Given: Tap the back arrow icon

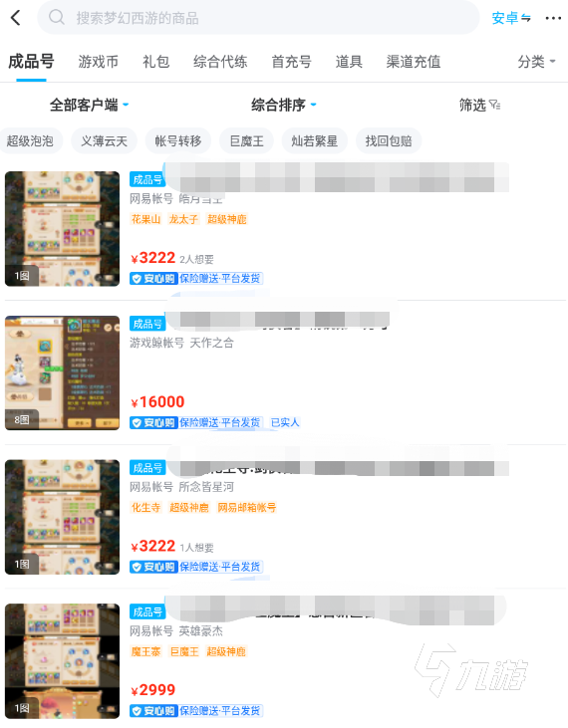Looking at the screenshot, I should [16, 18].
